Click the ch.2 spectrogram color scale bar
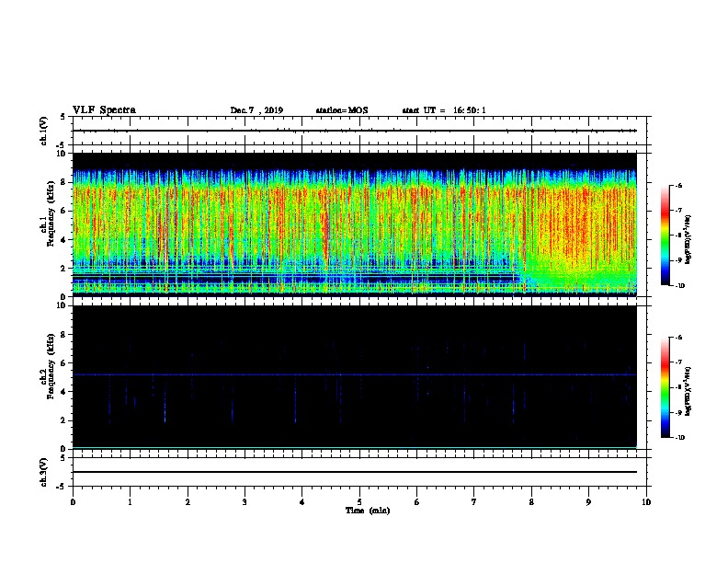Screen dimensions: 728x563 [x=665, y=387]
